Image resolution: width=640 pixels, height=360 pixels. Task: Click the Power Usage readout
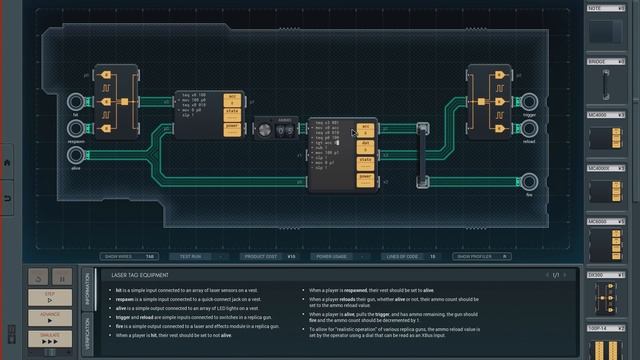tap(340, 257)
